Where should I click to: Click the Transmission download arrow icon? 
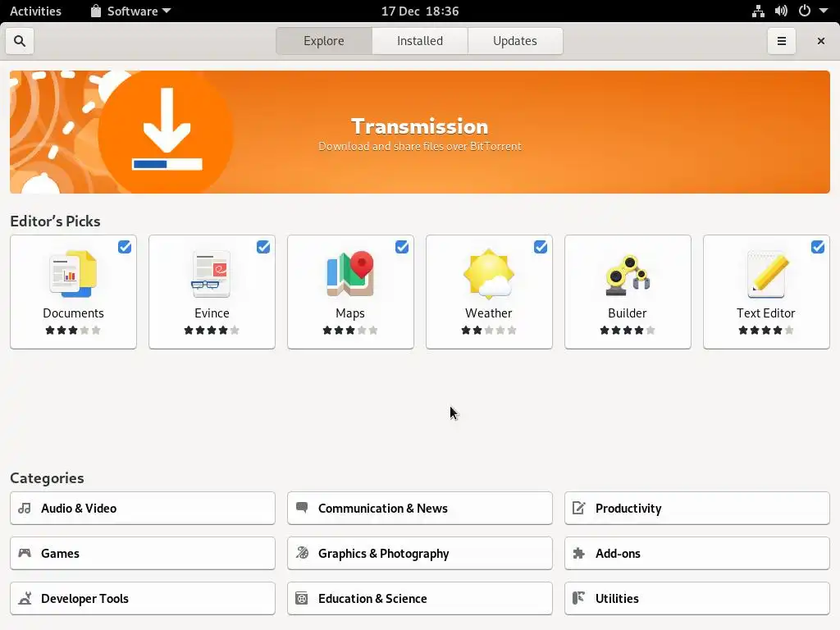167,130
